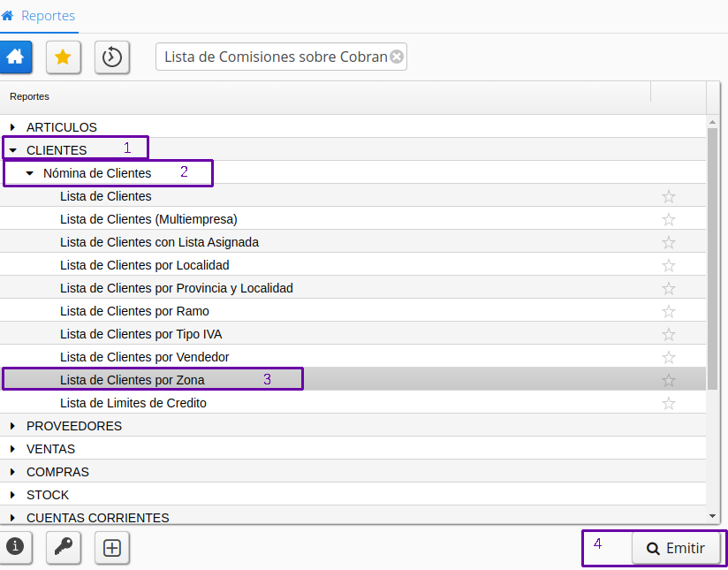Click the Reportes column header
The width and height of the screenshot is (728, 570).
click(325, 96)
